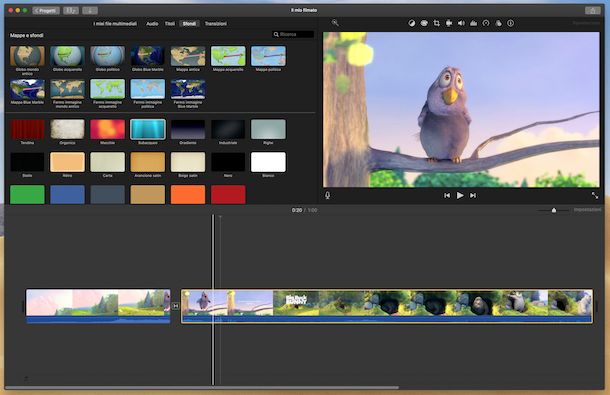
Task: Click the fullscreen expand arrows icon
Action: point(595,195)
